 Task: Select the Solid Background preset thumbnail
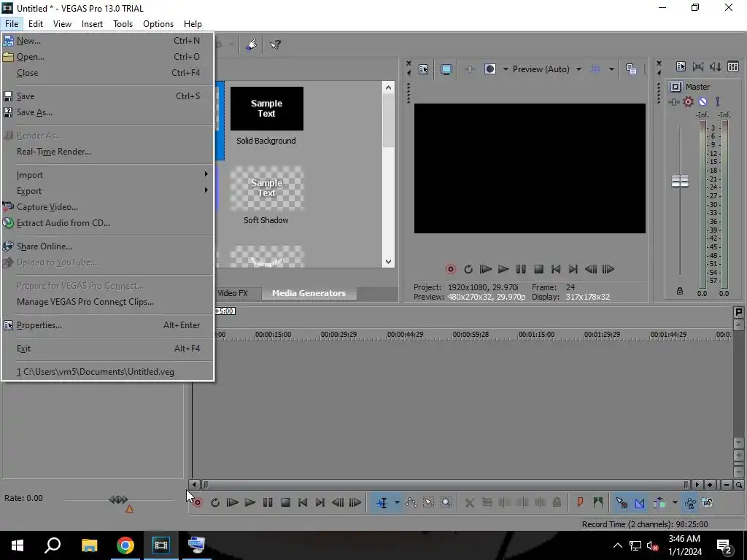tap(267, 109)
